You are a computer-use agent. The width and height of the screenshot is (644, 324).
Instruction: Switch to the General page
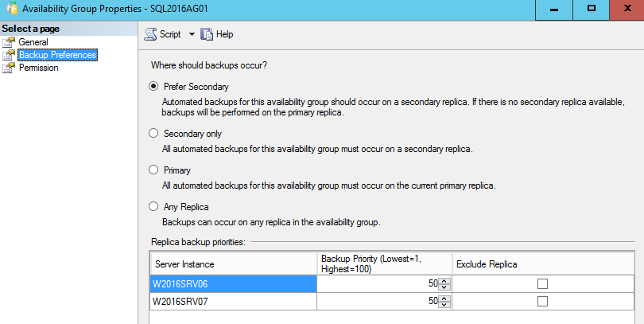pyautogui.click(x=33, y=42)
